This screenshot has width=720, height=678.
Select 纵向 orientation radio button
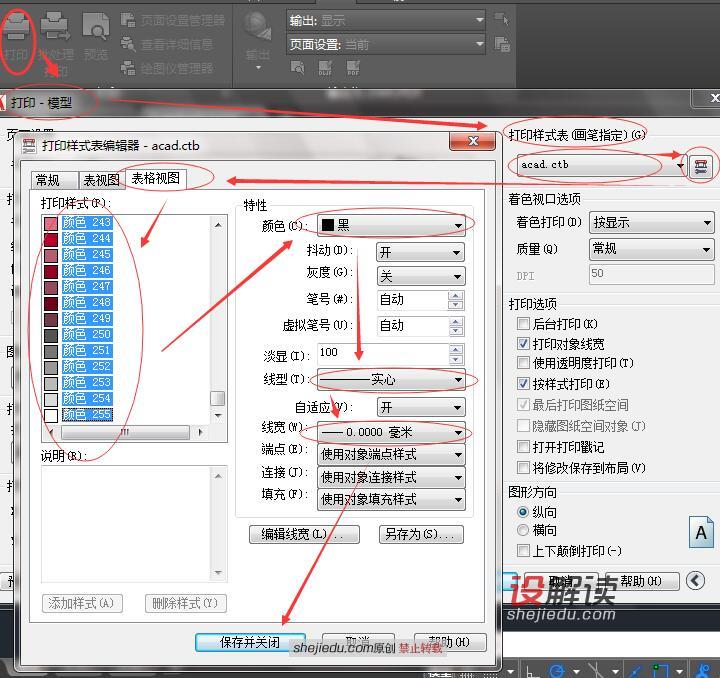pos(523,511)
